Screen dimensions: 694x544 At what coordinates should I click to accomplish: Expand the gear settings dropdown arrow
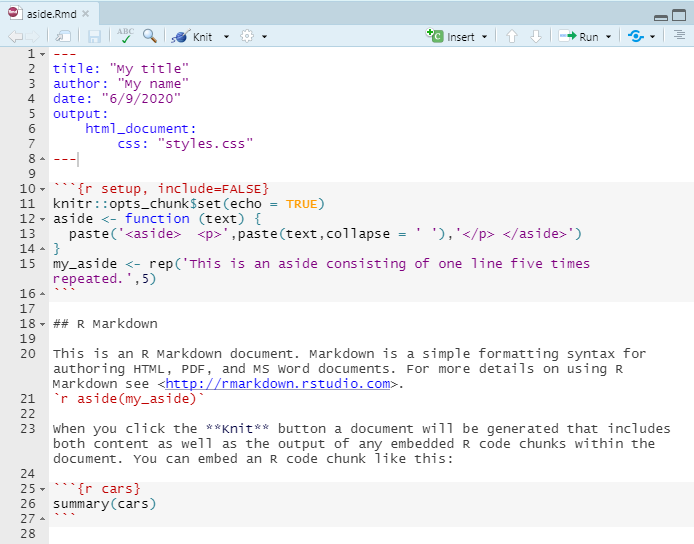coord(264,37)
